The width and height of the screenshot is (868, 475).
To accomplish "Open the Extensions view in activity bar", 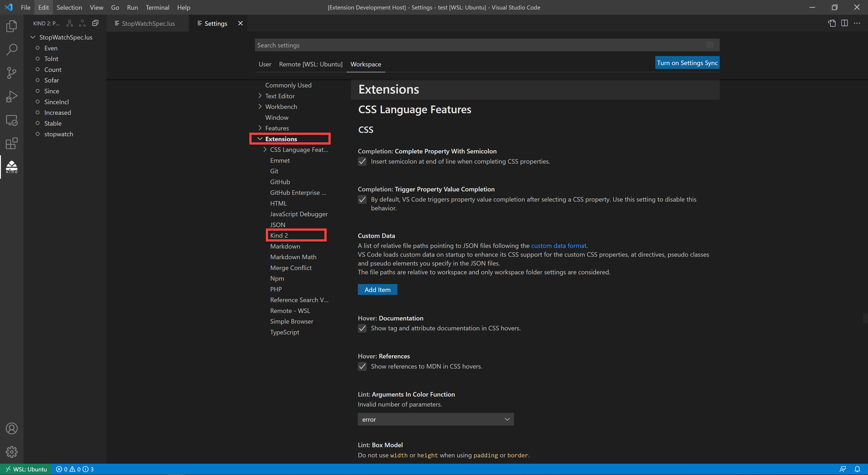I will point(12,143).
